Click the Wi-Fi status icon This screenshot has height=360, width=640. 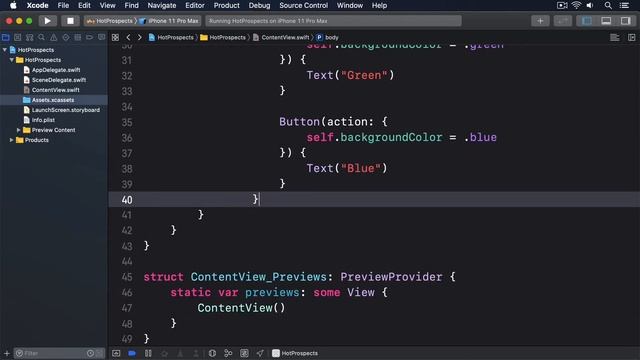[x=576, y=5]
